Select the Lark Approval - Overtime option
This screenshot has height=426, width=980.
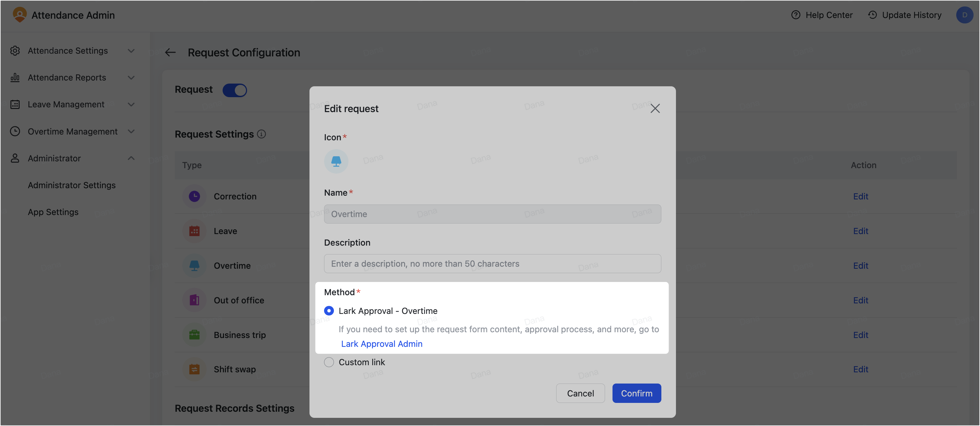coord(329,310)
